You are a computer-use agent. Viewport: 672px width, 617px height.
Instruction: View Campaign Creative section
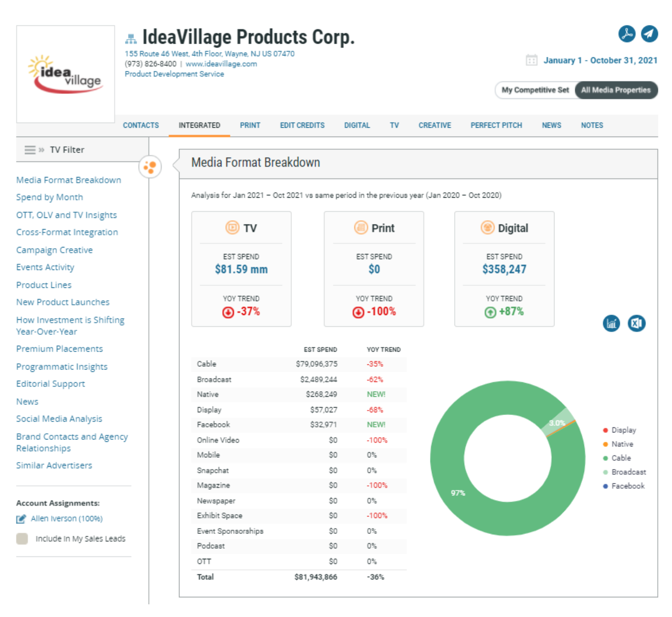[x=55, y=250]
